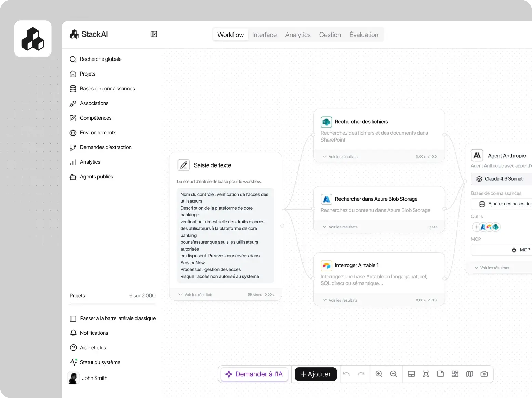Go to the Gestion tab
Viewport: 532px width, 398px height.
tap(330, 35)
